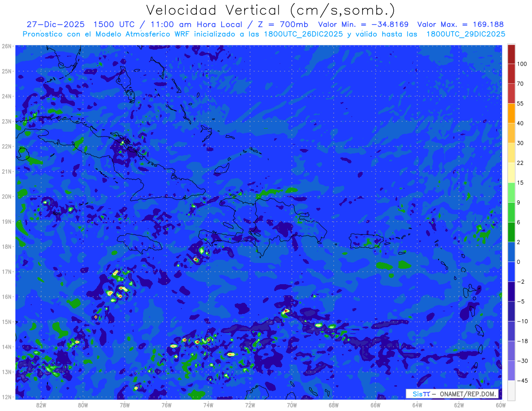Click the "72W" longitude label
The width and height of the screenshot is (532, 411).
click(x=250, y=405)
